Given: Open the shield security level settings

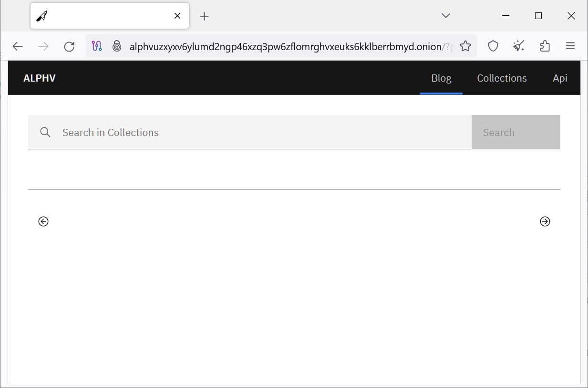Looking at the screenshot, I should tap(493, 46).
